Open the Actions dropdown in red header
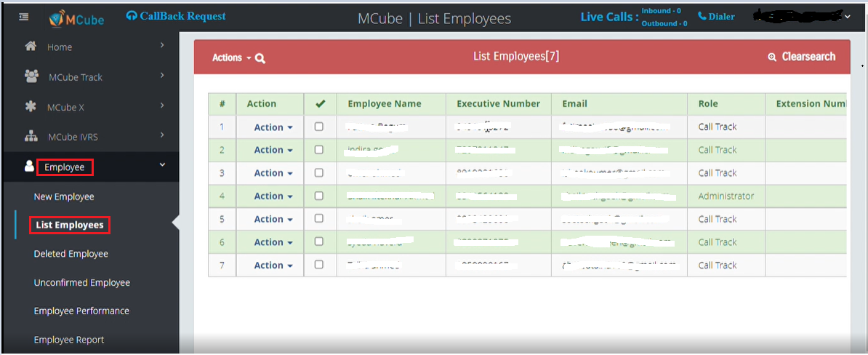 click(x=231, y=57)
